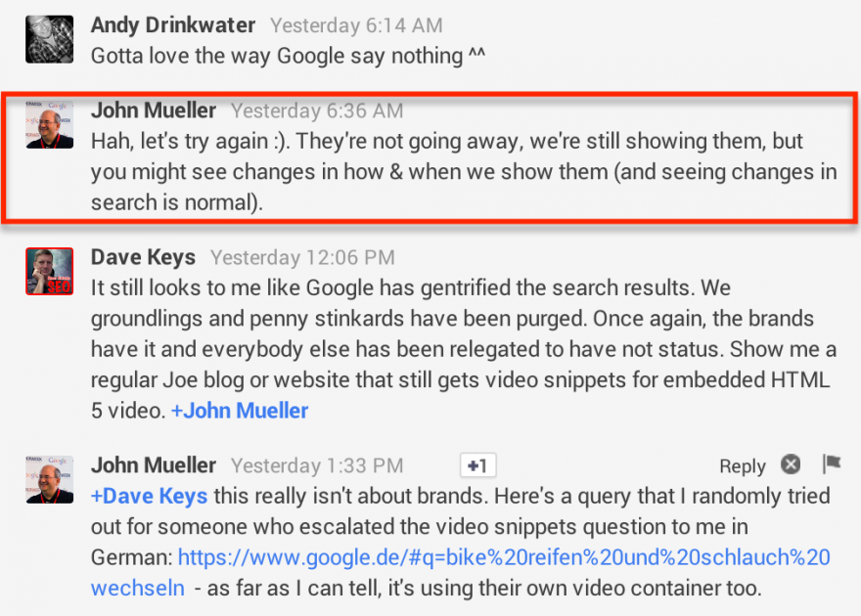
Task: Open the Dave Keys author name link
Action: pyautogui.click(x=143, y=257)
